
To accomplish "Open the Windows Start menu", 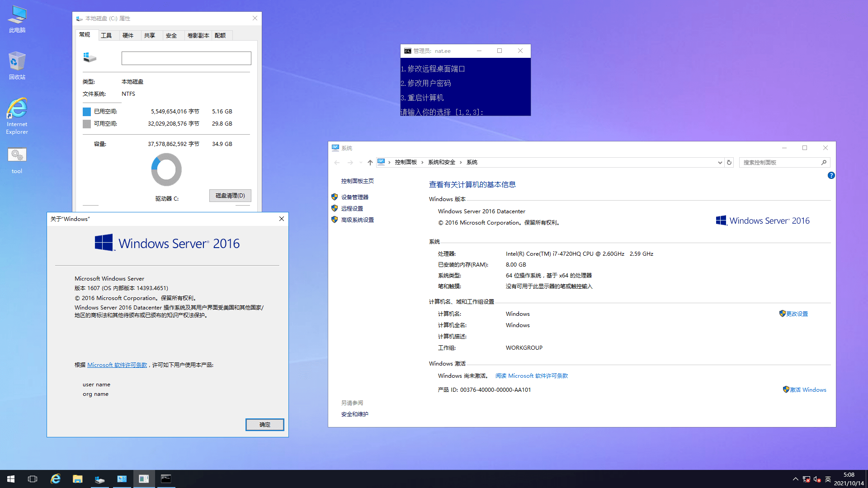I will coord(11,479).
